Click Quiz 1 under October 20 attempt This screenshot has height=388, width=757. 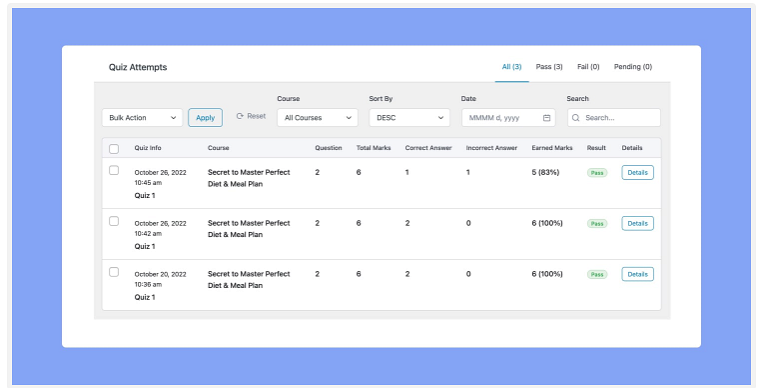(x=145, y=297)
